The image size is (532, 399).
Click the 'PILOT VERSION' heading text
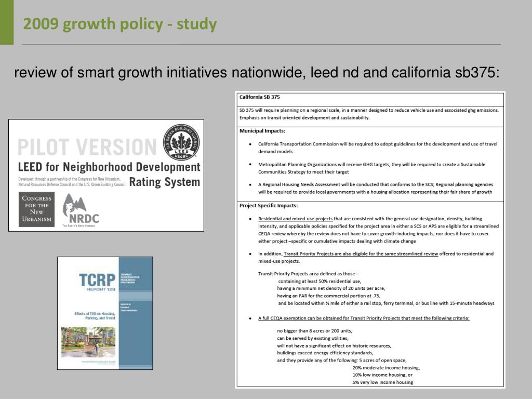(x=87, y=147)
